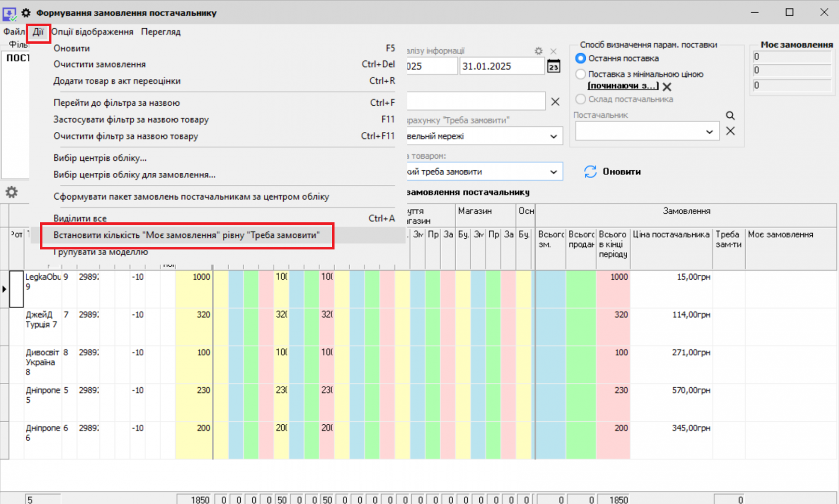The width and height of the screenshot is (839, 504).
Task: Click the gear icon on the left panel
Action: [x=11, y=192]
